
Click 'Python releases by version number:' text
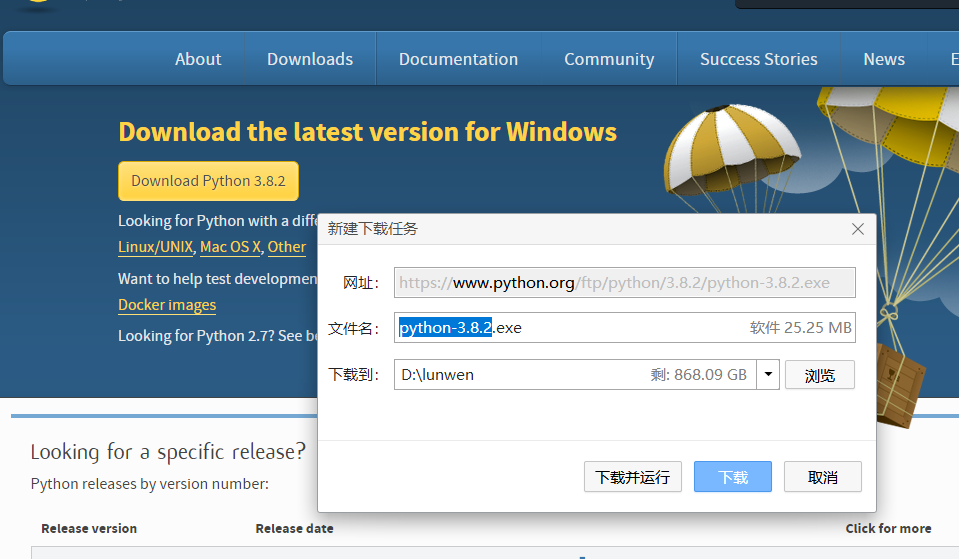click(x=150, y=484)
